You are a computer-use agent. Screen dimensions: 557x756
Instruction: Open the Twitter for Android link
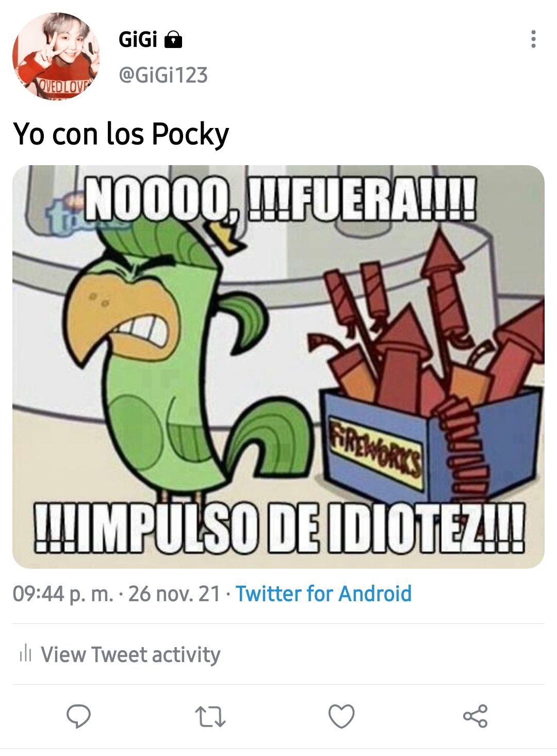point(324,593)
